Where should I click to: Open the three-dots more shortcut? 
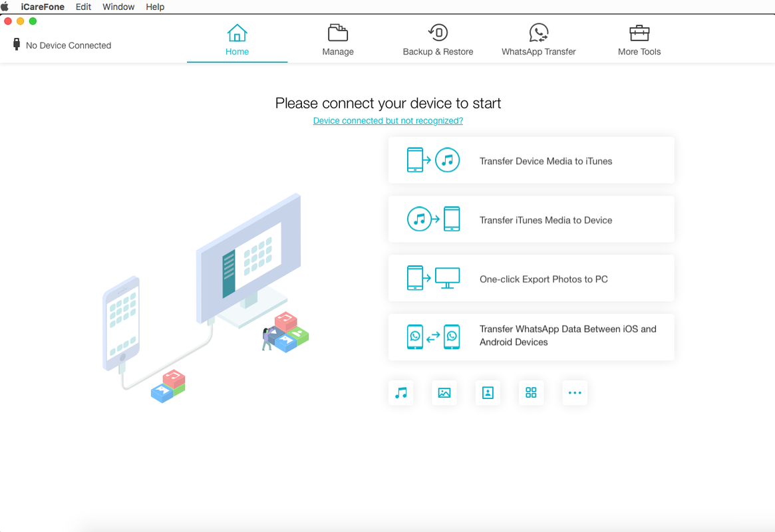point(575,393)
